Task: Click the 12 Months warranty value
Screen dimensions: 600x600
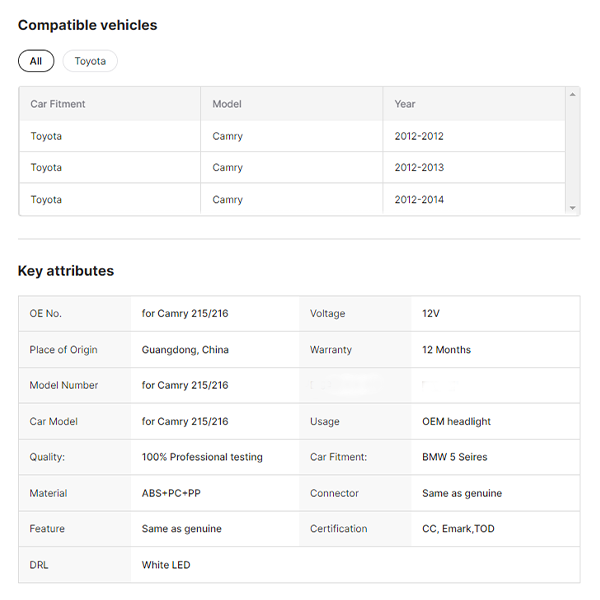Action: coord(446,350)
